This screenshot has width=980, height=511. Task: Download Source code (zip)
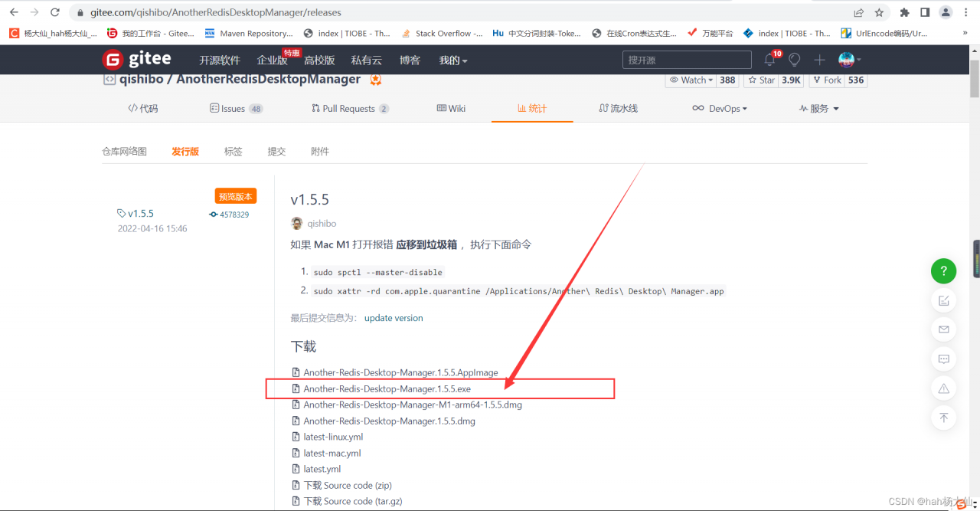348,485
